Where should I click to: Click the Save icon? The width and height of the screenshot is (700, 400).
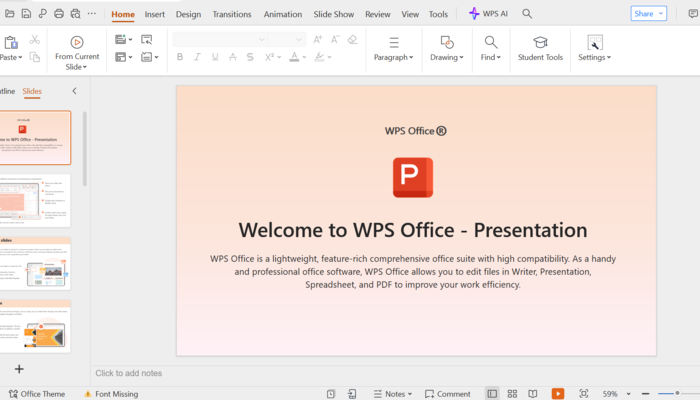(x=26, y=14)
